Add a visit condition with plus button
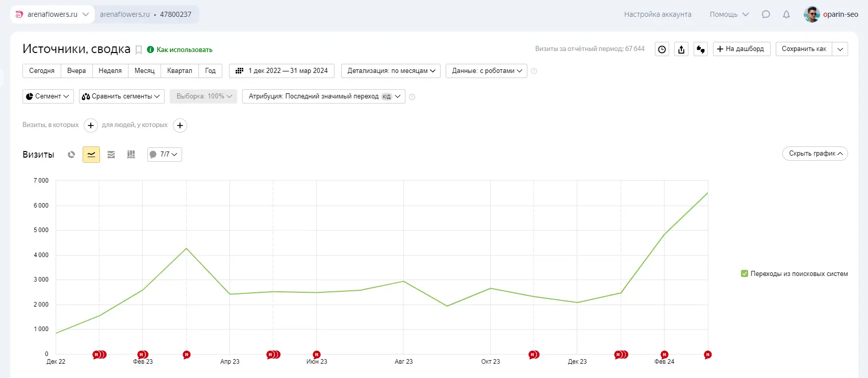Screen dimensions: 868x378 (x=90, y=125)
